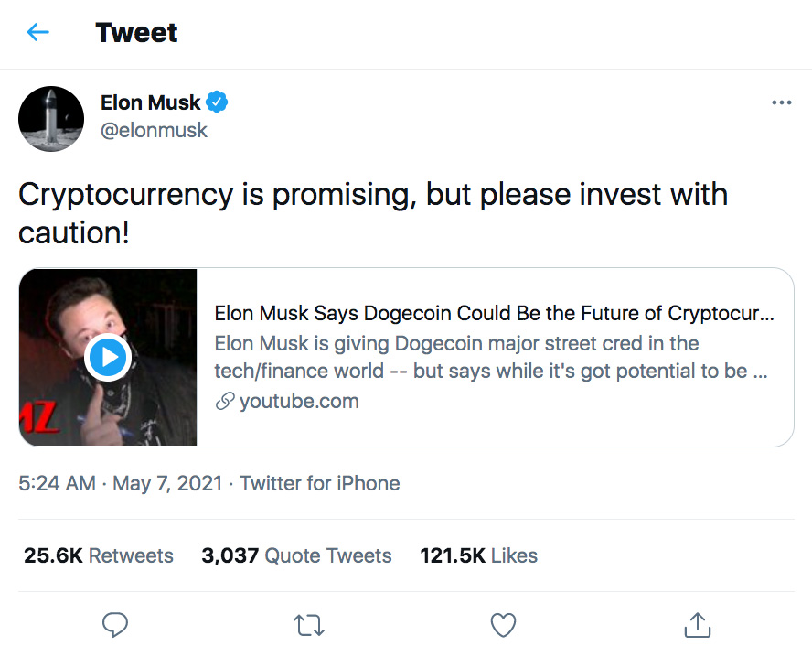View the 3,037 Quote Tweets
The width and height of the screenshot is (812, 657).
(x=296, y=555)
